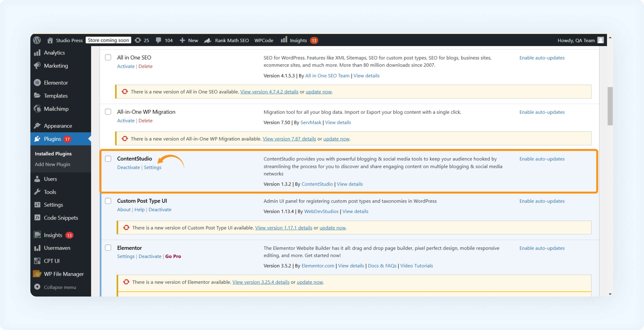Click the Settings sidebar icon
644x330 pixels.
[37, 204]
